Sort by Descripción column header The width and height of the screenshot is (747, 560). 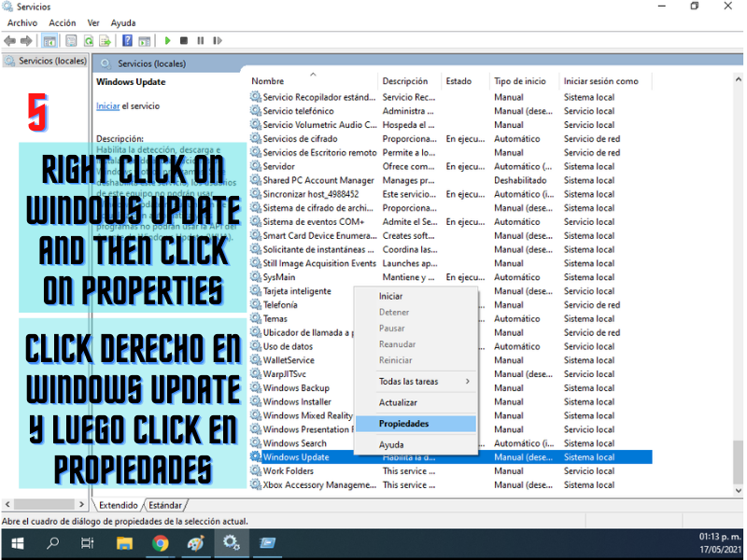click(409, 81)
